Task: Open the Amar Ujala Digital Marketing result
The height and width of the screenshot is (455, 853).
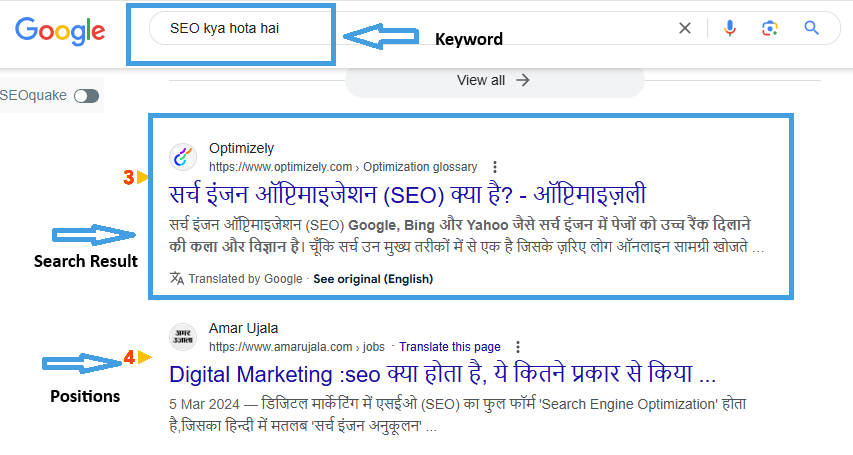Action: pyautogui.click(x=442, y=375)
